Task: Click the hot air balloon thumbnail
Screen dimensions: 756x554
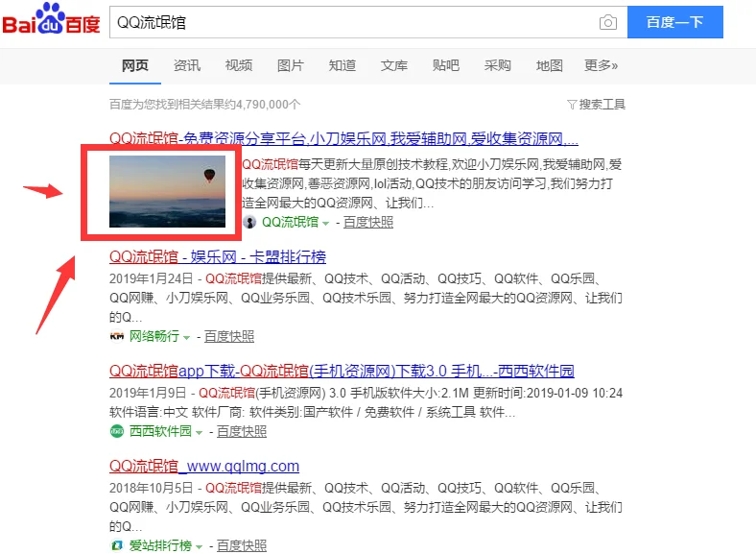Action: pos(167,191)
